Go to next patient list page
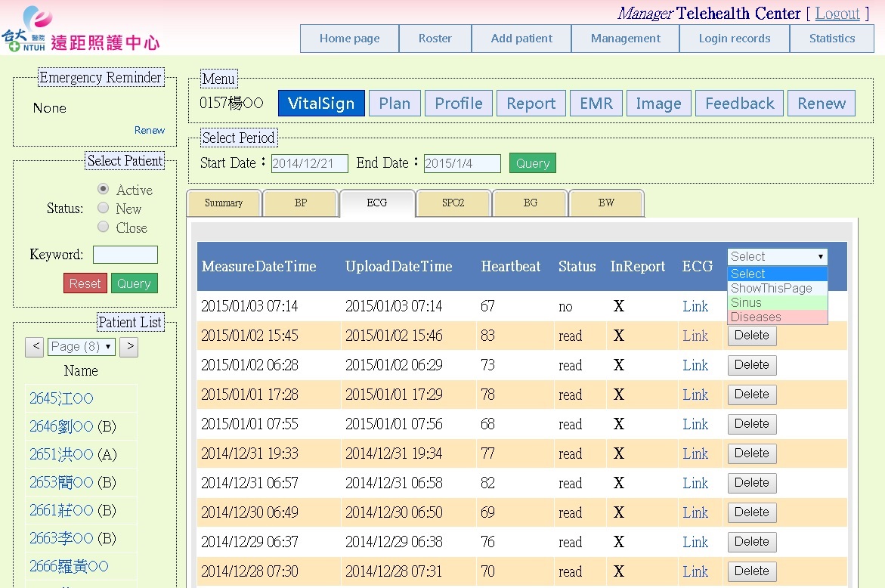This screenshot has width=885, height=588. pyautogui.click(x=129, y=347)
